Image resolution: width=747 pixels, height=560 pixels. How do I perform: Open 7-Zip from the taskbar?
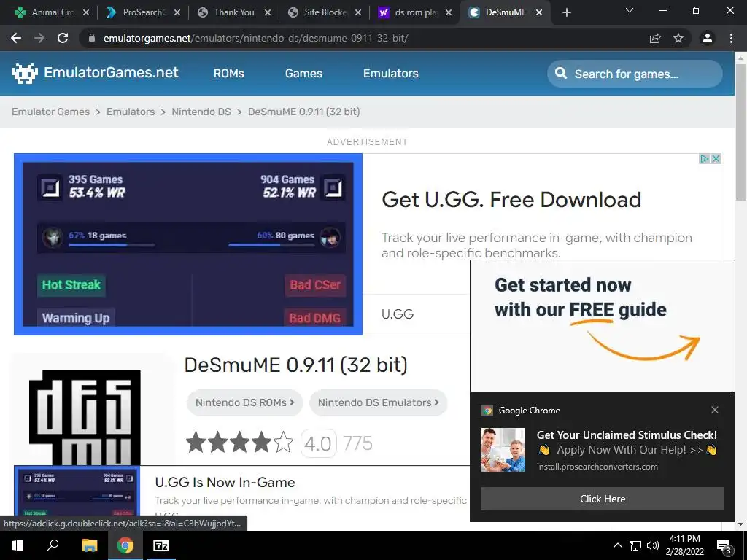pyautogui.click(x=161, y=545)
